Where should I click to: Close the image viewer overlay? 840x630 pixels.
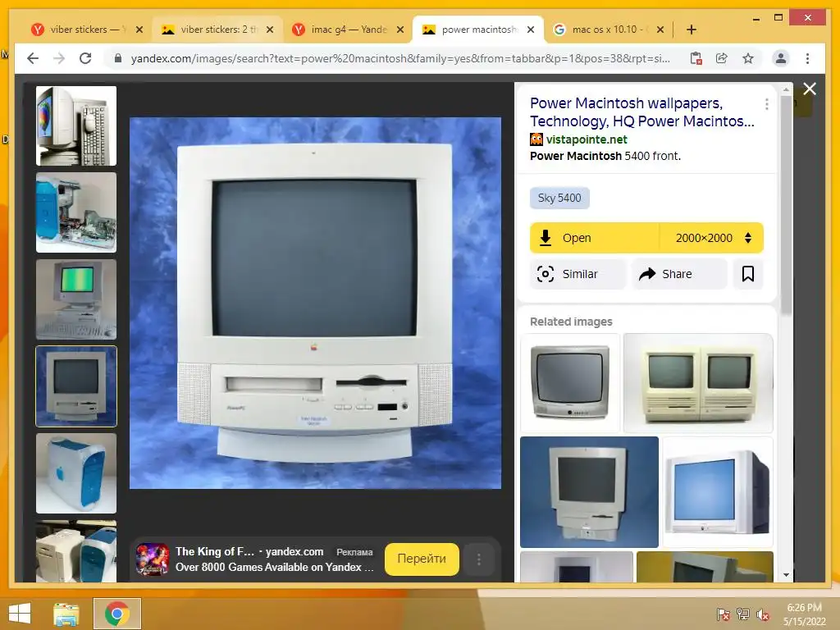pos(810,89)
